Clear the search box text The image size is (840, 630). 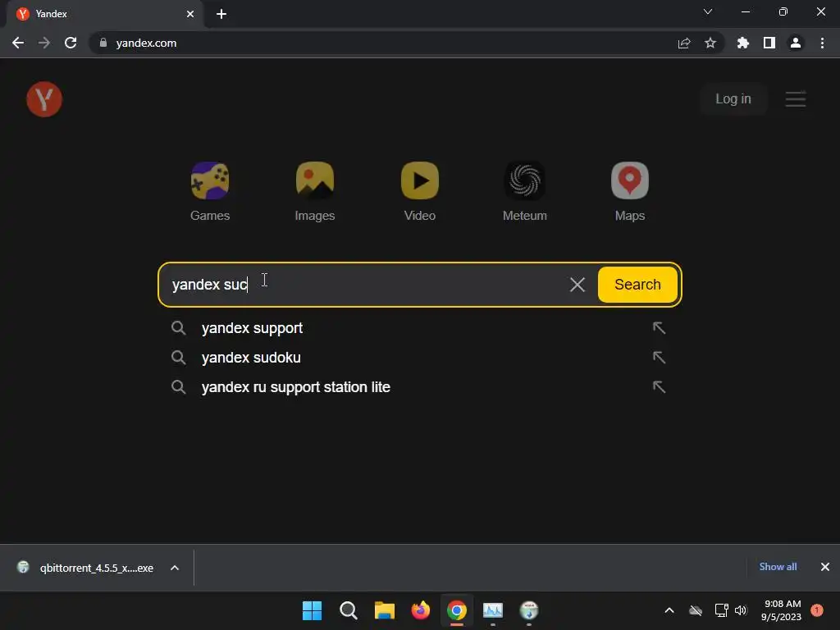tap(577, 285)
